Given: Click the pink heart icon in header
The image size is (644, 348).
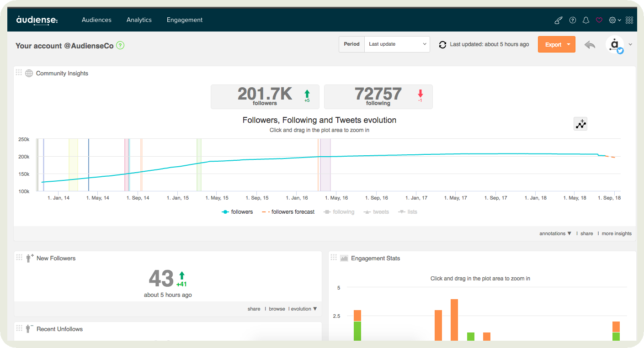Looking at the screenshot, I should coord(599,20).
